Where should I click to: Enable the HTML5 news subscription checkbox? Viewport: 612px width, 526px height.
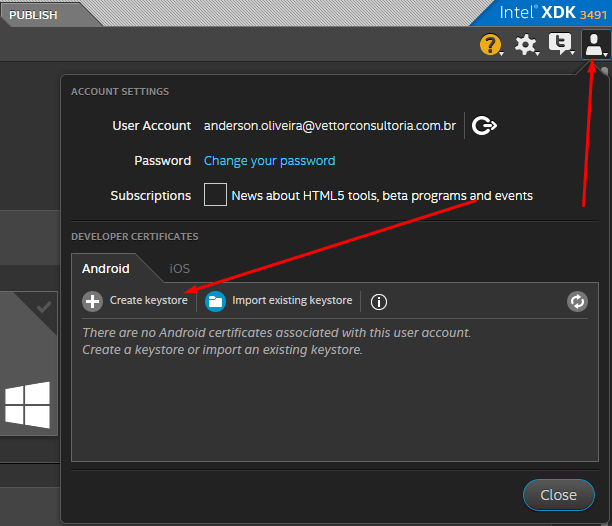point(215,195)
